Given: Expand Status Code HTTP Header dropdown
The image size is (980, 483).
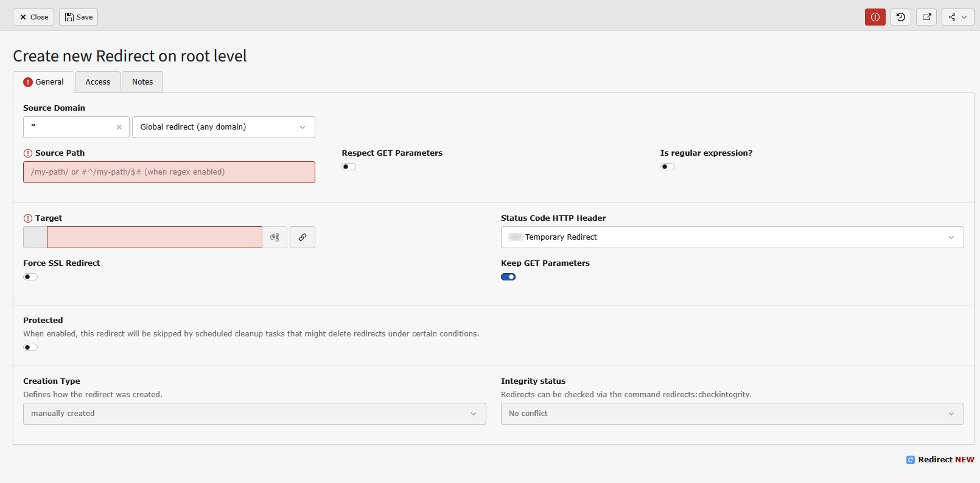Looking at the screenshot, I should (x=732, y=237).
